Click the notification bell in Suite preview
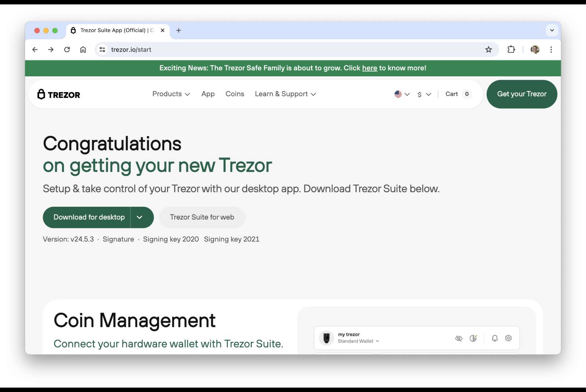The height and width of the screenshot is (392, 586). (x=495, y=338)
